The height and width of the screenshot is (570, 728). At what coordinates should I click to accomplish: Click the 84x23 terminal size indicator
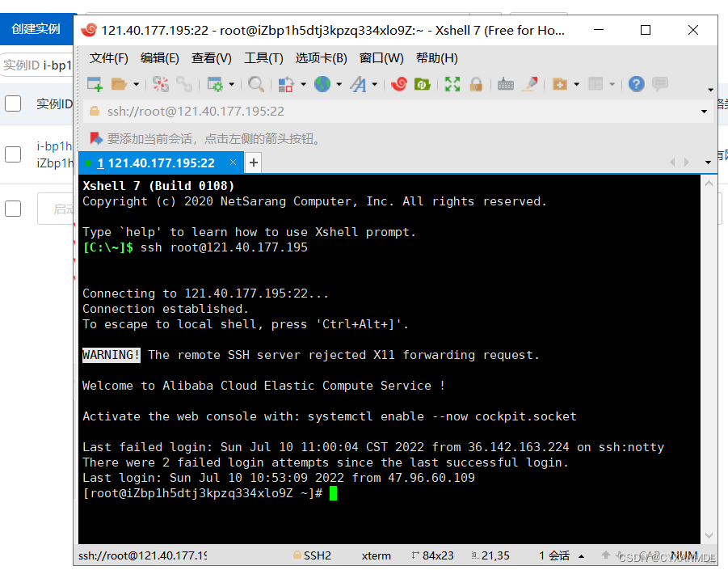click(x=433, y=555)
